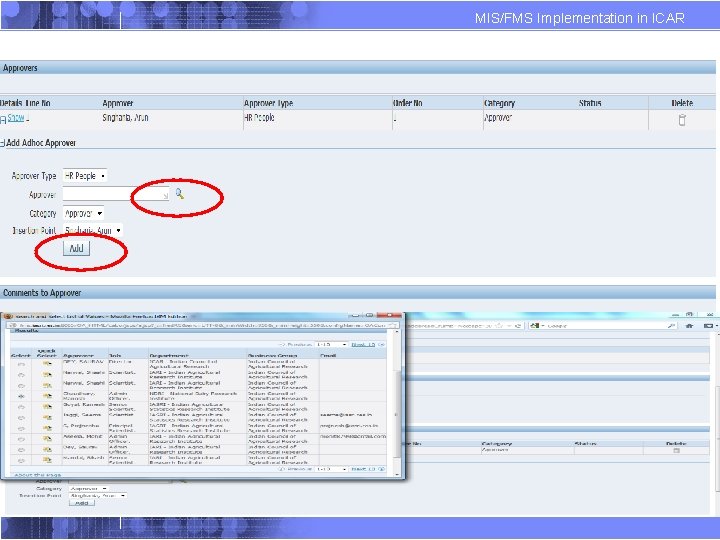Open the Insertion Point dropdown in top form
This screenshot has width=720, height=540.
(x=93, y=230)
